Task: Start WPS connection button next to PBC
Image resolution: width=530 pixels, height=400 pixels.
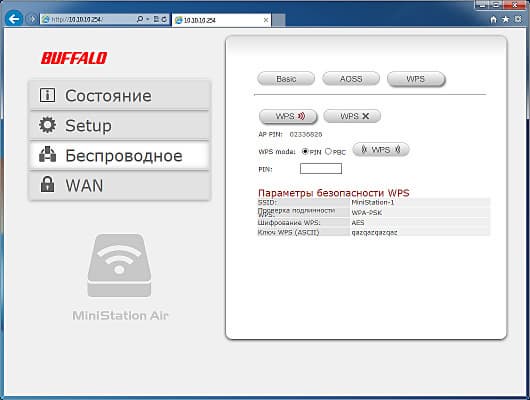Action: coord(381,149)
